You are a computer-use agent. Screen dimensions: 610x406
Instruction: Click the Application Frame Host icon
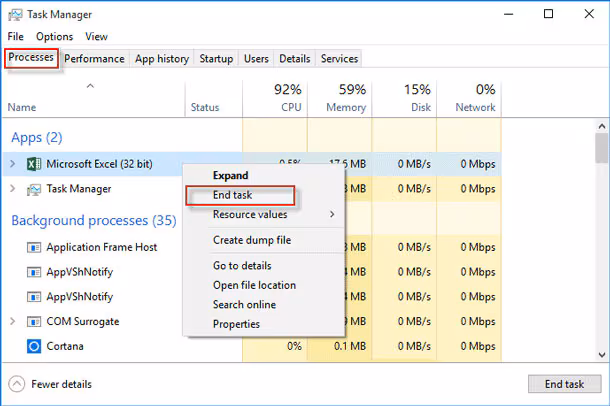[32, 247]
